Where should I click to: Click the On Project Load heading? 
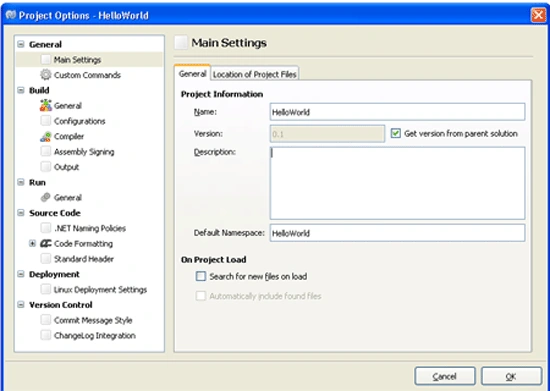coord(214,259)
